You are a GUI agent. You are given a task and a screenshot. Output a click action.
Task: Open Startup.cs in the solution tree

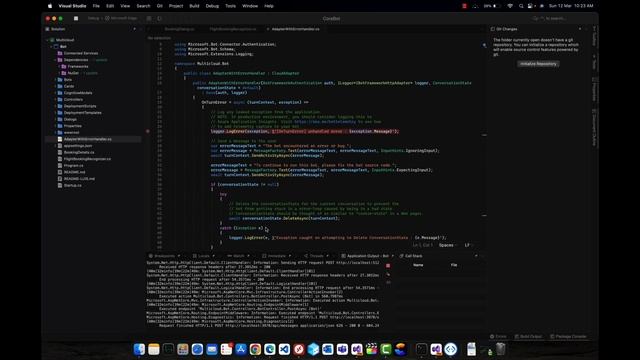coord(72,185)
